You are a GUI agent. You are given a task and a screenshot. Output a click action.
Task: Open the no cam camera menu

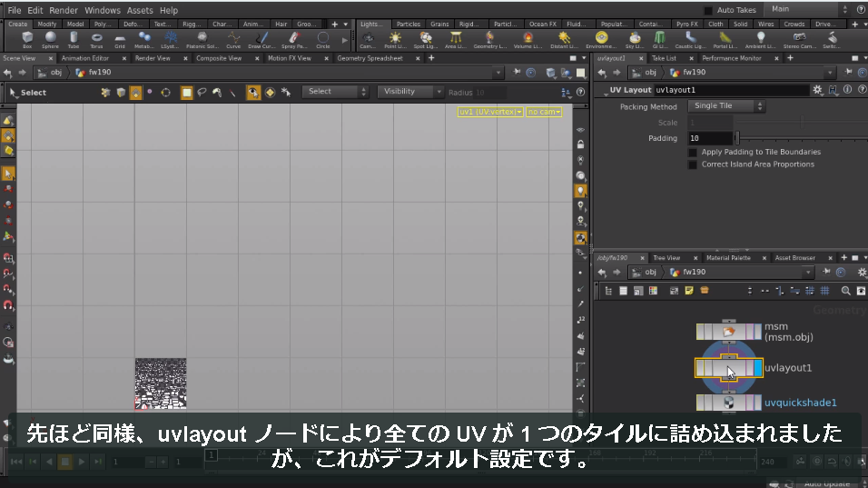[544, 112]
